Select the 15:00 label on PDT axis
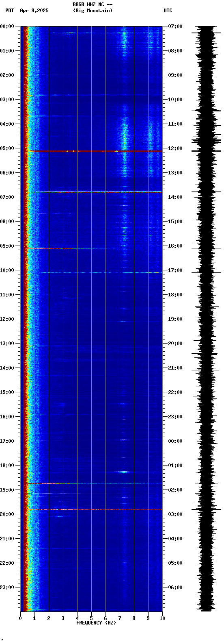Image resolution: width=224 pixels, height=644 pixels. [7, 392]
